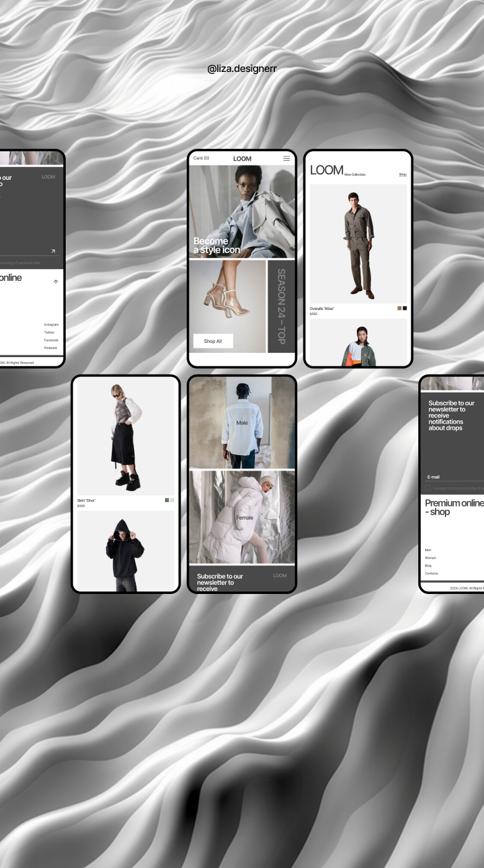Open the Women footer menu link

pyautogui.click(x=431, y=558)
